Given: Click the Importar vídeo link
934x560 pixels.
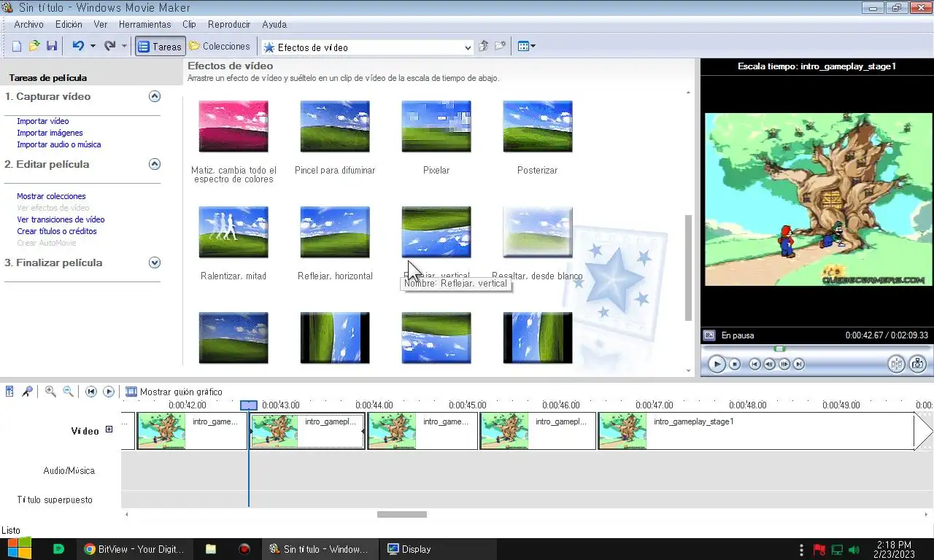Looking at the screenshot, I should (43, 121).
